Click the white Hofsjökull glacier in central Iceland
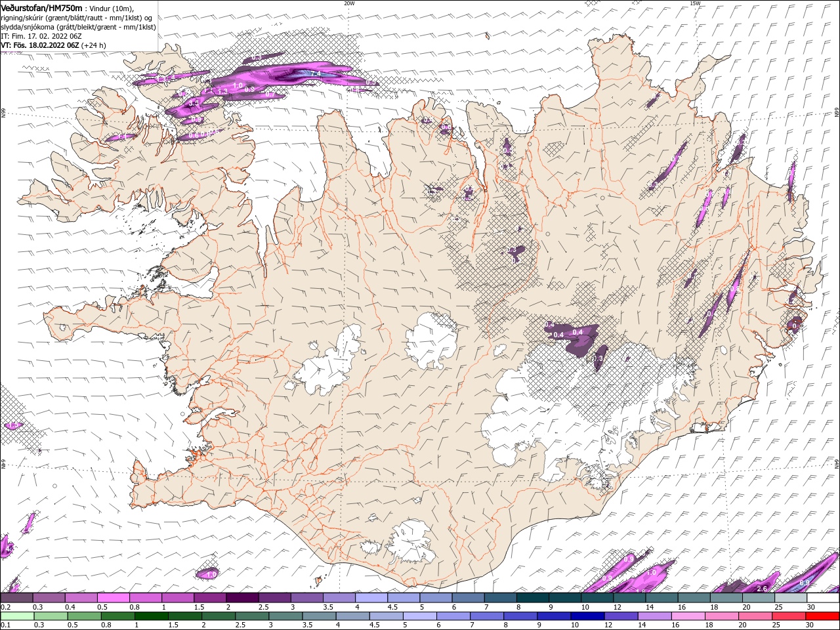Image resolution: width=840 pixels, height=630 pixels. point(432,339)
